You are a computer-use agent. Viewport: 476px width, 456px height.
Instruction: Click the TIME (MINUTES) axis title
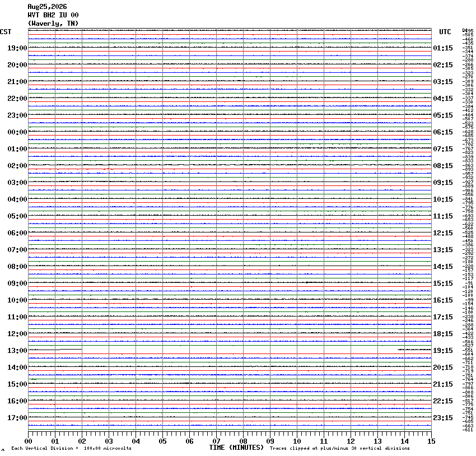[236, 448]
